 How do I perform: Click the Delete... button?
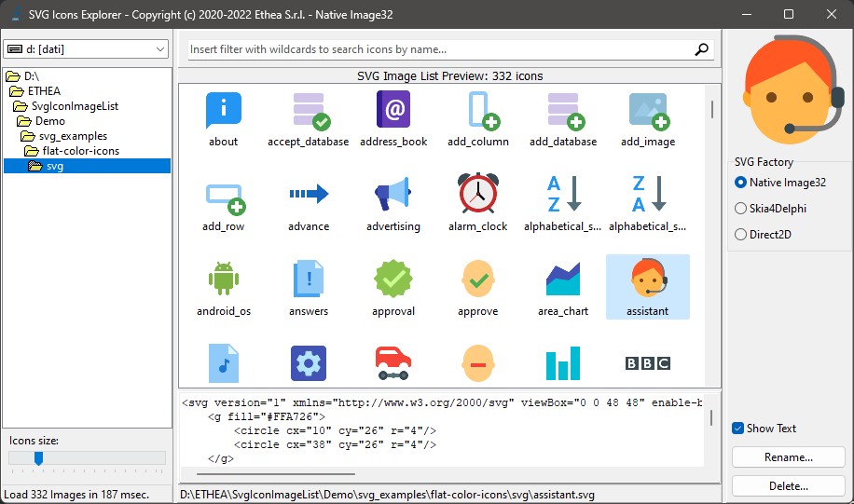click(x=788, y=486)
